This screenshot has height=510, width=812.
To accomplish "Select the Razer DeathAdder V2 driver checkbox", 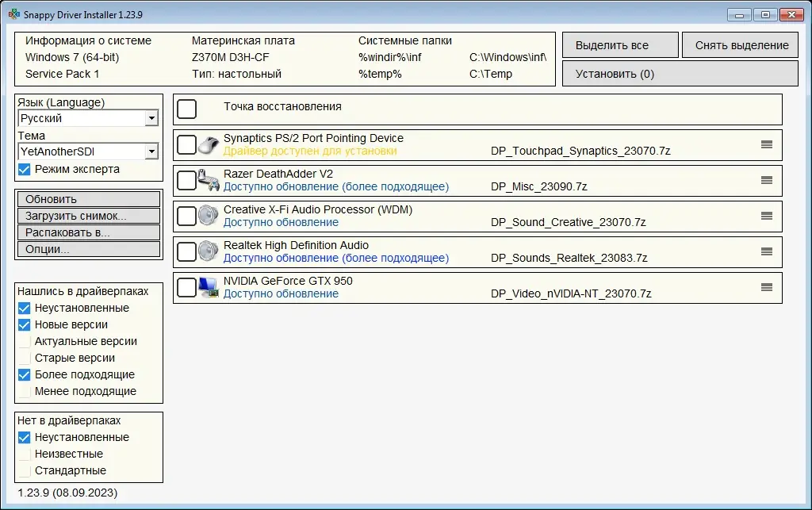I will click(186, 181).
